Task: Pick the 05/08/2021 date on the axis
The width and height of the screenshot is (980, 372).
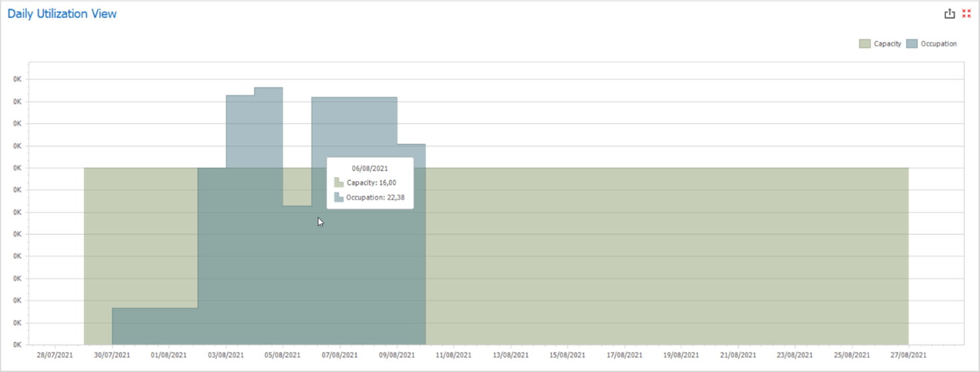Action: point(283,355)
